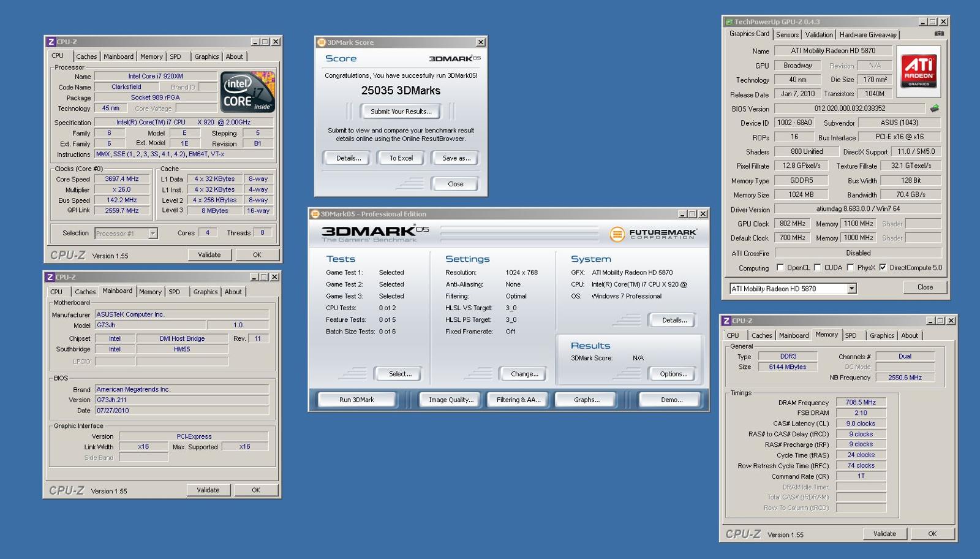Open Memory tab in top-left CPU-Z window
980x559 pixels.
151,56
